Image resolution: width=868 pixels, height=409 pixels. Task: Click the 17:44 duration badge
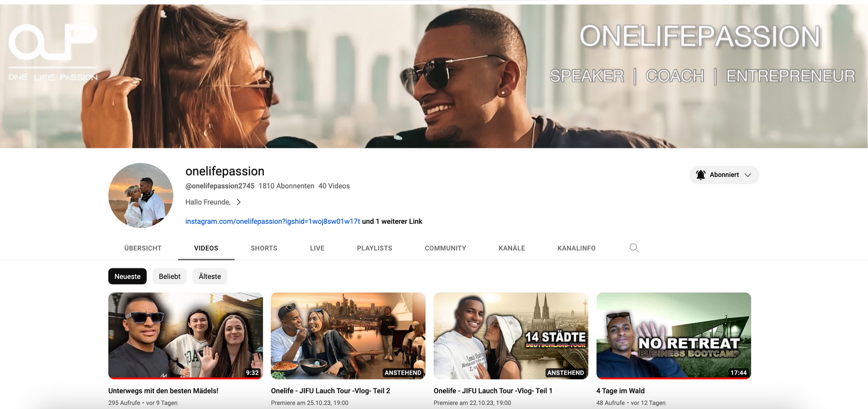pos(738,373)
